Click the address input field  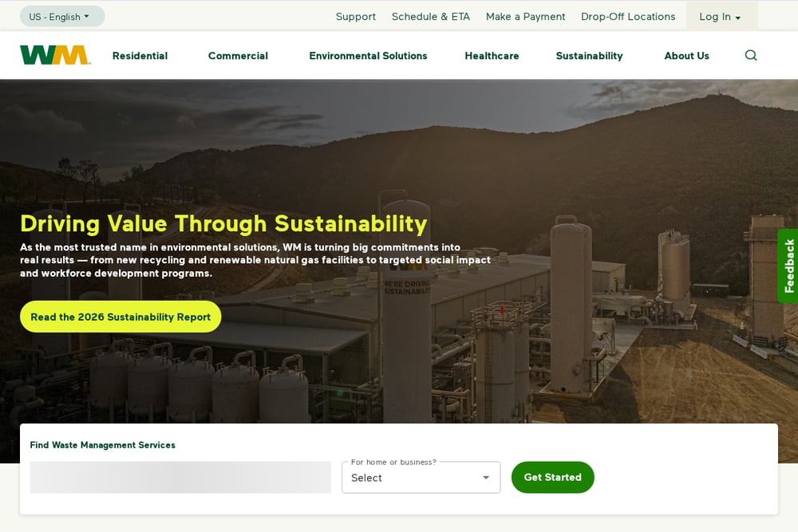click(180, 477)
